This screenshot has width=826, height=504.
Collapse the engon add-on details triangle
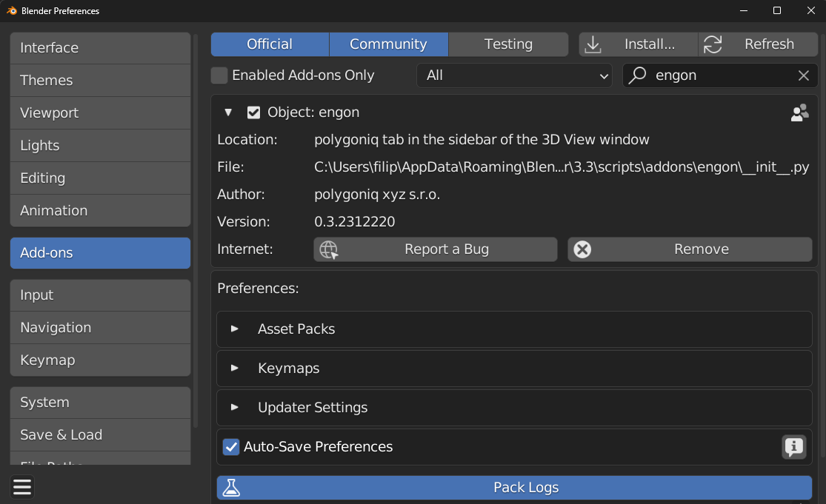[x=228, y=112]
